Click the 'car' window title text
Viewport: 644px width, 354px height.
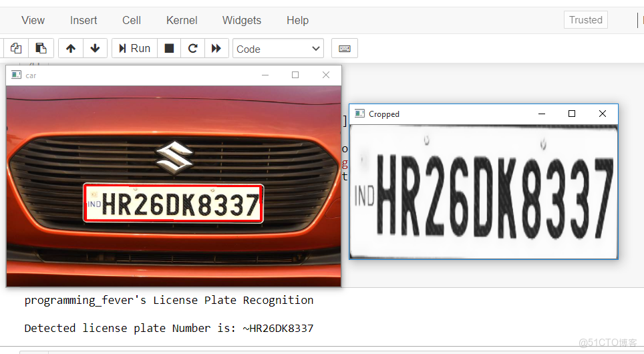31,75
